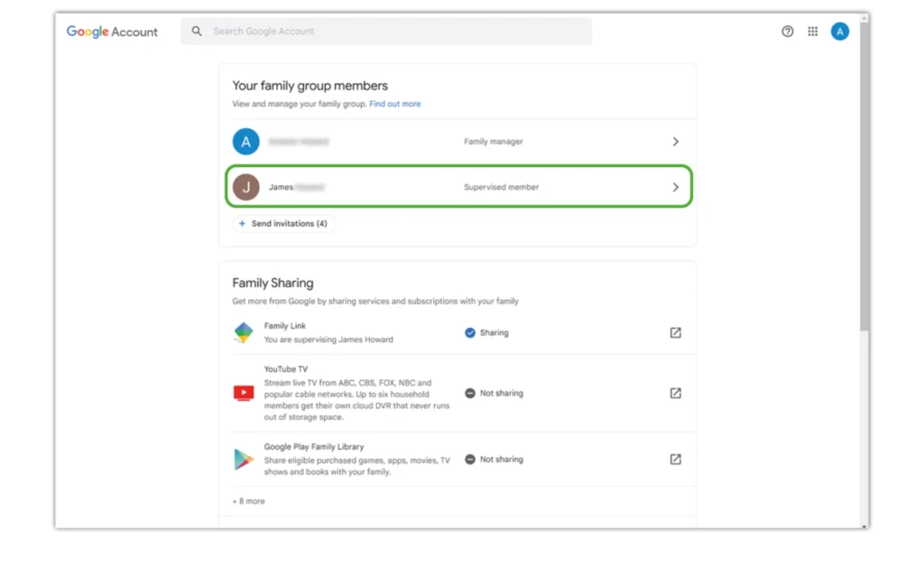Select the name James in member row
This screenshot has height=578, width=924.
coord(282,187)
